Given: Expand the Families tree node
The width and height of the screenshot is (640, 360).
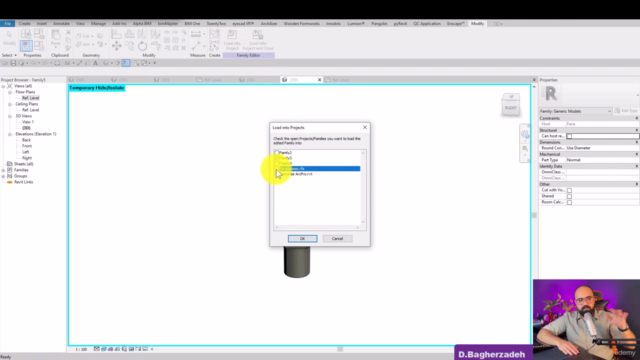Looking at the screenshot, I should point(3,170).
